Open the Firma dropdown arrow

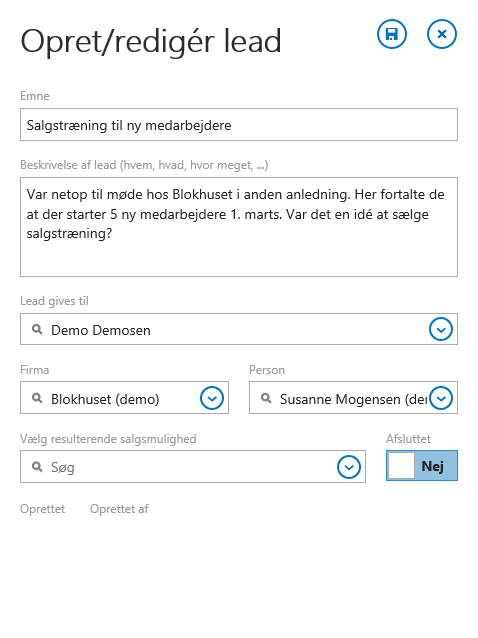[212, 398]
